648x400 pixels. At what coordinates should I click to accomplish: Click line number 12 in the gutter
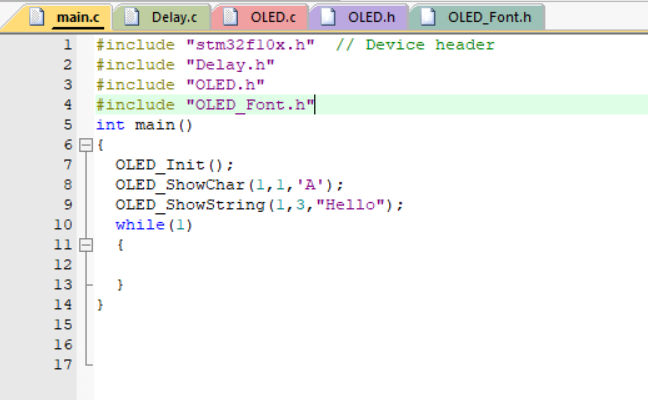coord(63,264)
